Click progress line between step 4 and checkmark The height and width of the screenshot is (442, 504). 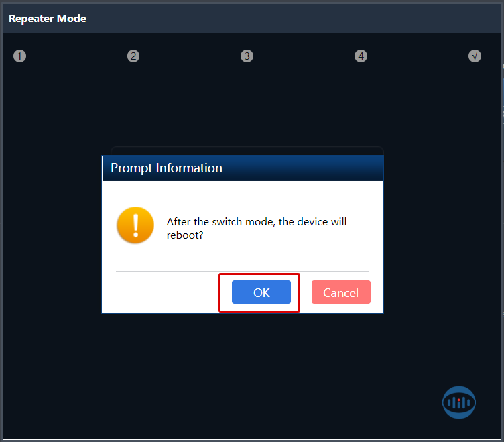coord(418,56)
